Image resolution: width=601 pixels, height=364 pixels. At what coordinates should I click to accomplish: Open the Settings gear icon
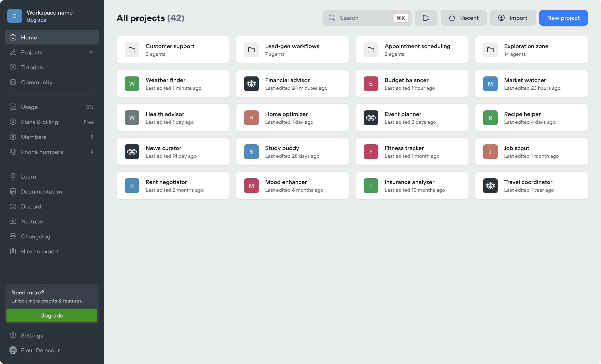click(13, 335)
